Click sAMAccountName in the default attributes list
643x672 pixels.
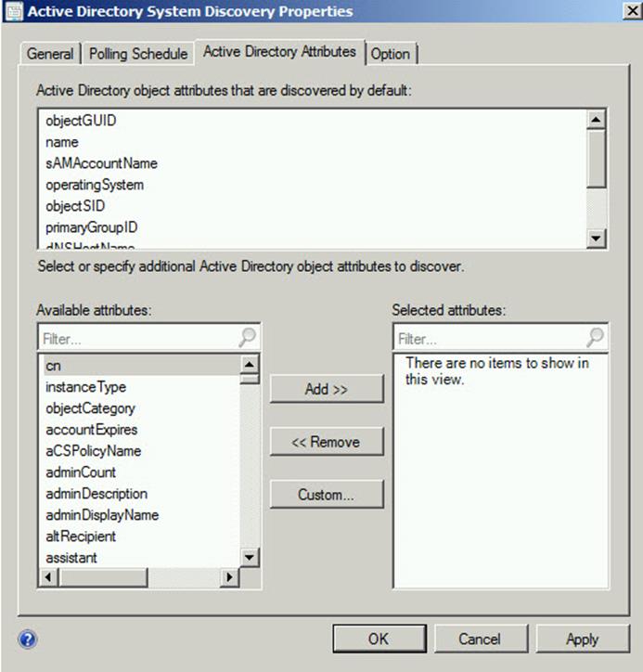click(x=101, y=163)
